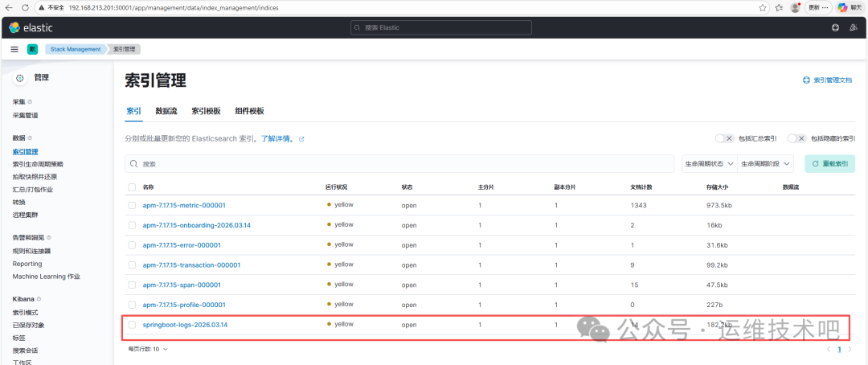This screenshot has height=365, width=868.
Task: Check apm-7.17.15-metric-000001 row checkbox
Action: point(132,206)
